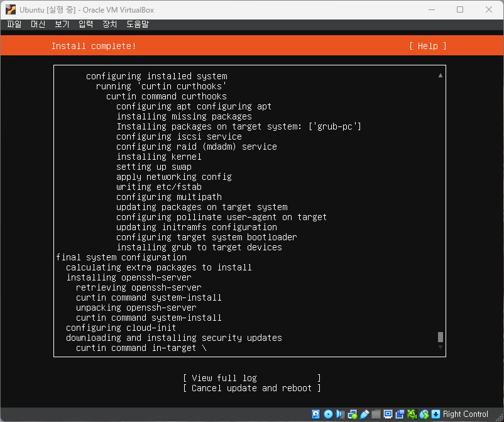Screen dimensions: 504x422
Task: Open the 파일 menu
Action: [x=14, y=24]
